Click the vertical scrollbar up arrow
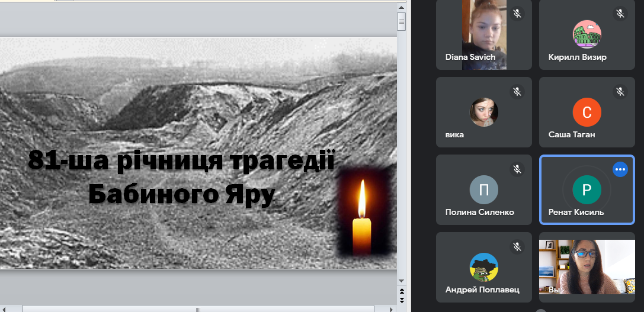Image resolution: width=644 pixels, height=312 pixels. (x=401, y=7)
